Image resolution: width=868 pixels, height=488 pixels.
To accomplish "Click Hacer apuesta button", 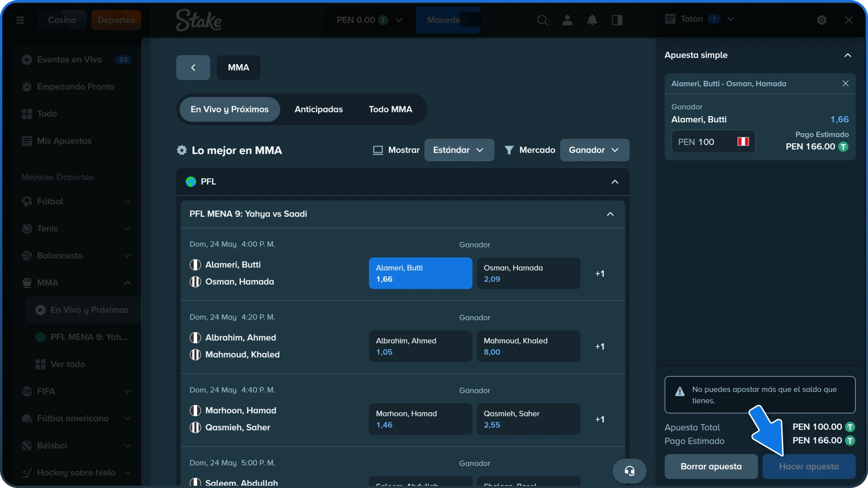I will tap(809, 466).
